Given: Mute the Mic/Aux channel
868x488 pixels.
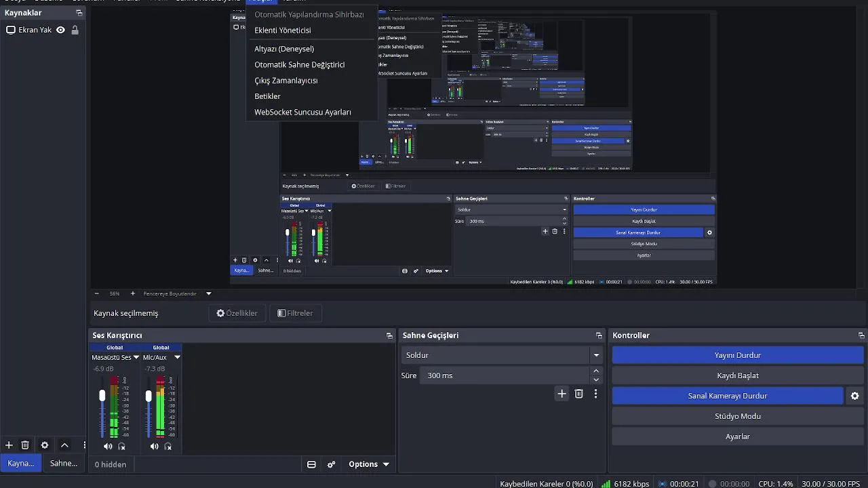Looking at the screenshot, I should (154, 446).
